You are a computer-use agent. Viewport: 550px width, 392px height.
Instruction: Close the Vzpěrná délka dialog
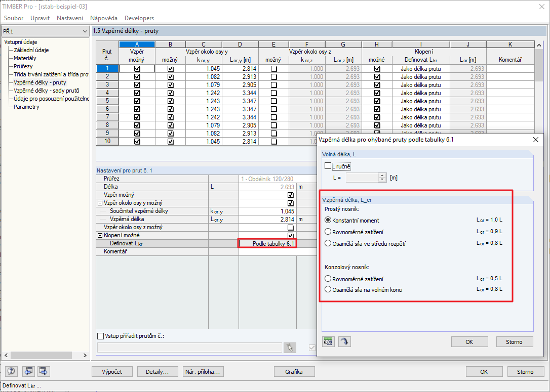click(x=536, y=140)
